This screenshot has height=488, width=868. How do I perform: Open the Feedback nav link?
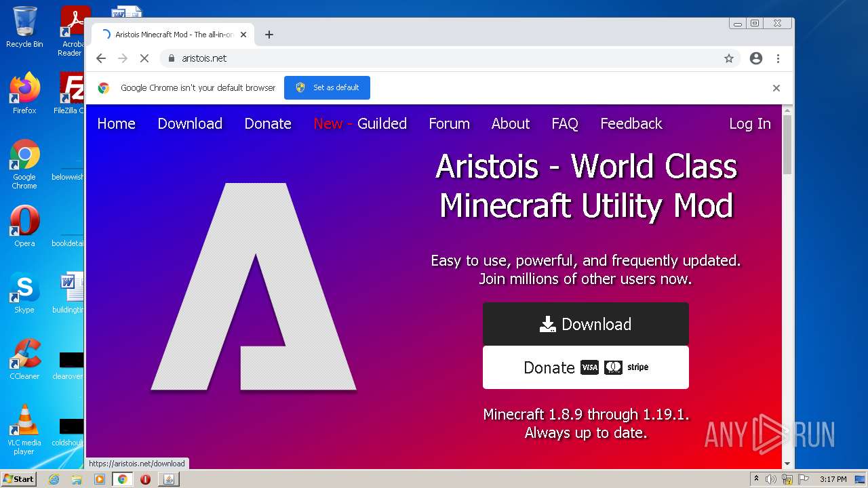click(x=631, y=123)
